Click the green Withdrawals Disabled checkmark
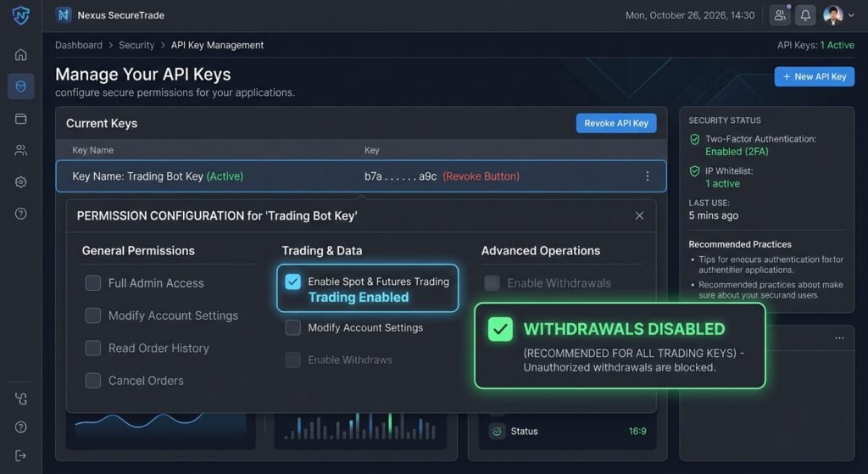 (x=500, y=329)
